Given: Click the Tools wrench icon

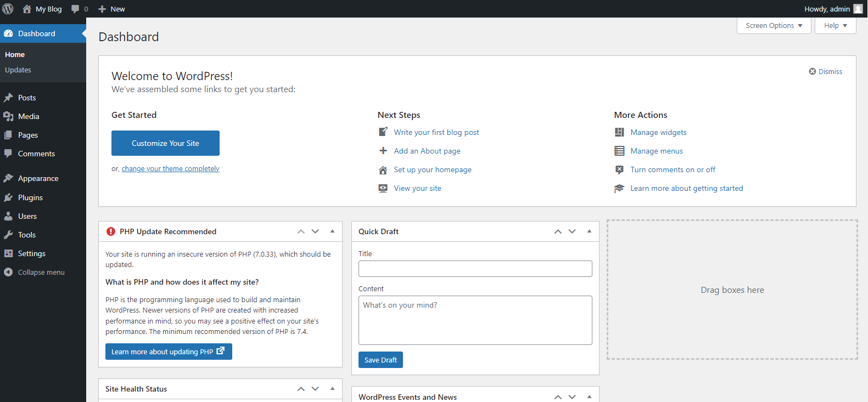Looking at the screenshot, I should click(x=8, y=235).
